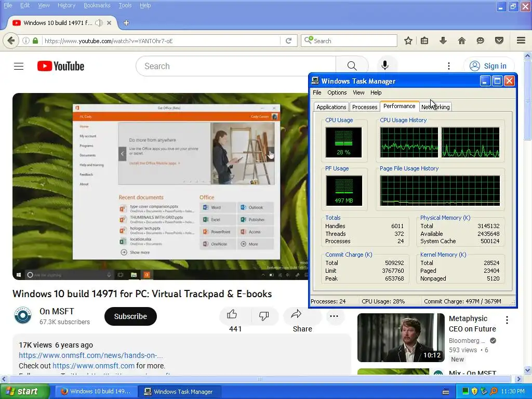Click the magnifier tray icon
This screenshot has width=532, height=399.
tap(494, 391)
